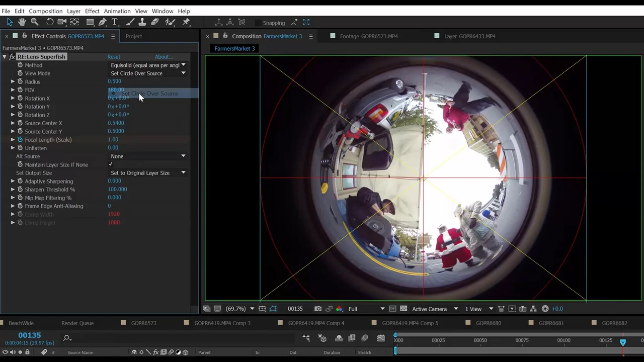This screenshot has height=362, width=644.
Task: Click the region of interest icon
Action: point(392,309)
